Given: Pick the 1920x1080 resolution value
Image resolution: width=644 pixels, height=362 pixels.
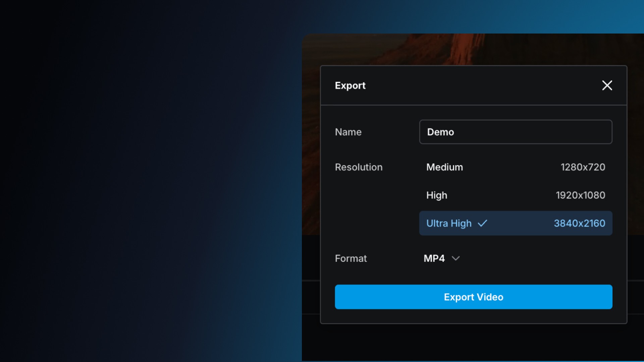Looking at the screenshot, I should (x=580, y=195).
